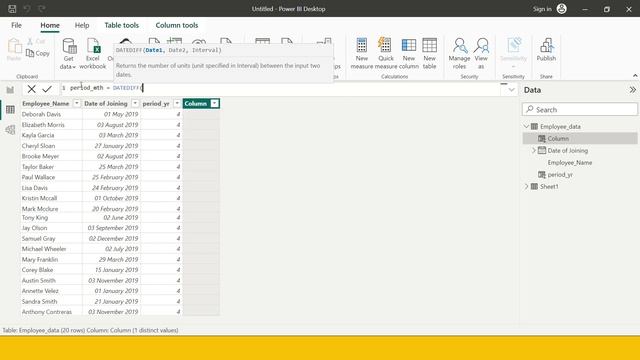Open the File menu

point(16,25)
